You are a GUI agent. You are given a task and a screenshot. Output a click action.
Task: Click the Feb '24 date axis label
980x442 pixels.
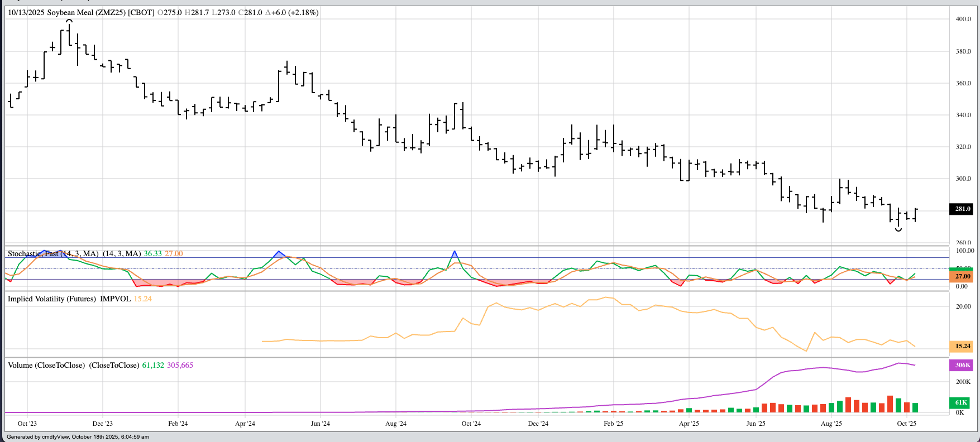pos(178,424)
